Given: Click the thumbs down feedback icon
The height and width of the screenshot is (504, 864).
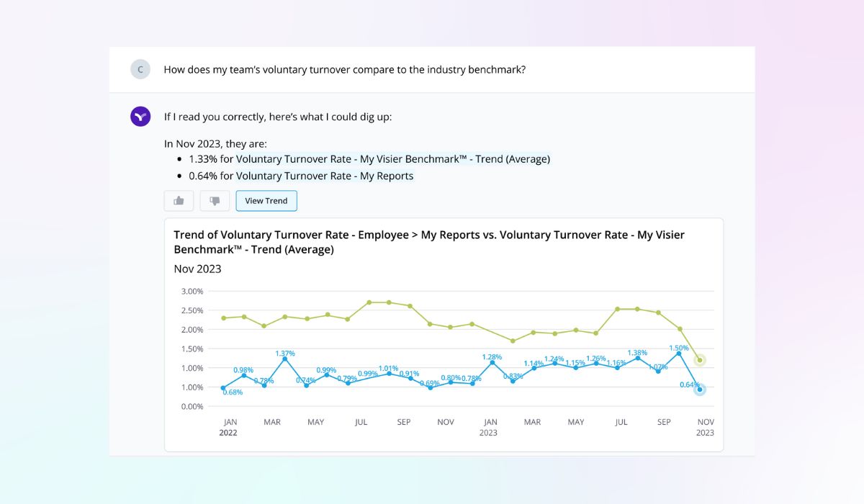Looking at the screenshot, I should point(215,201).
